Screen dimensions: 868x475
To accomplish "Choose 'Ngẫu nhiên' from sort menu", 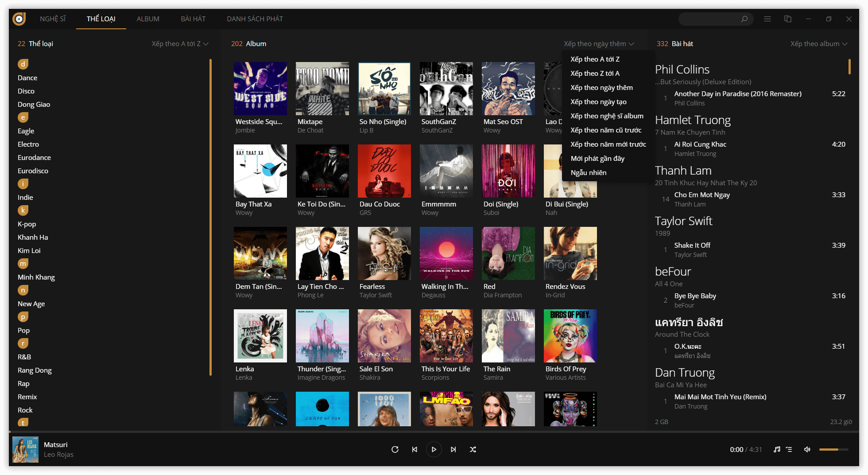I will coord(589,173).
